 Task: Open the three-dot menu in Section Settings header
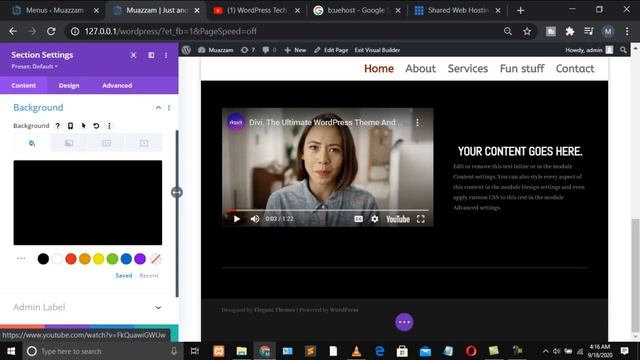pos(166,55)
